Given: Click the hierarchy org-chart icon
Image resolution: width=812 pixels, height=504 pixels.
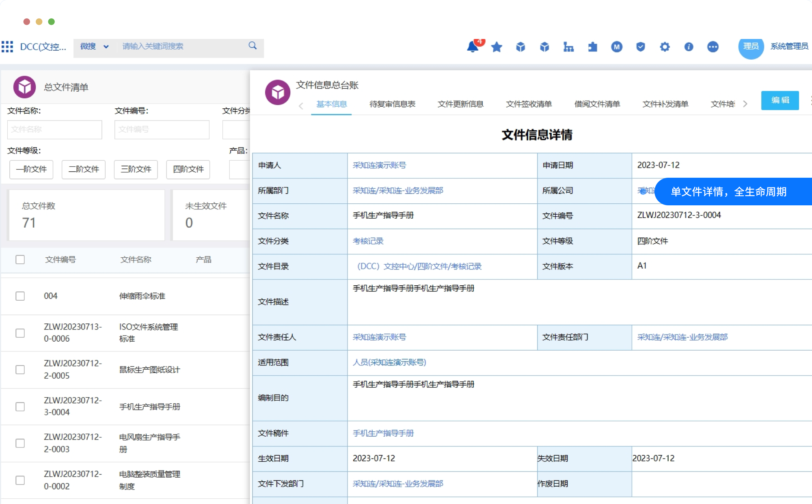Looking at the screenshot, I should [x=568, y=47].
